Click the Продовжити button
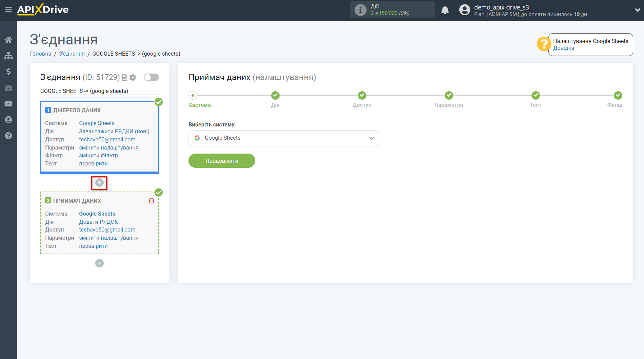The image size is (644, 359). point(222,161)
